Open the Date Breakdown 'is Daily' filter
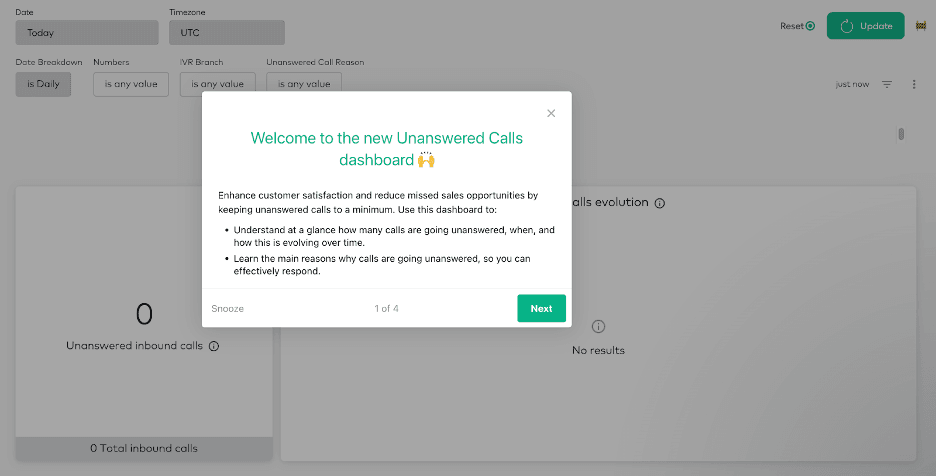Viewport: 936px width, 476px height. tap(43, 84)
